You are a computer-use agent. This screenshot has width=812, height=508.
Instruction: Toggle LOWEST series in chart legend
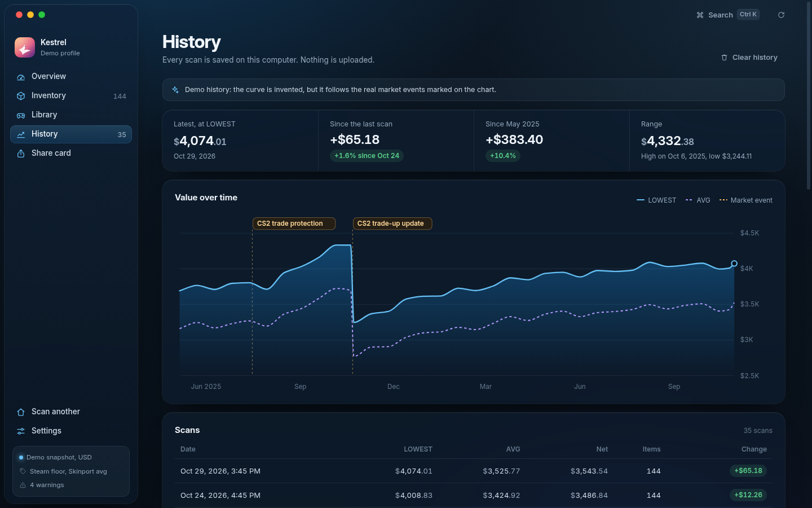pyautogui.click(x=656, y=200)
